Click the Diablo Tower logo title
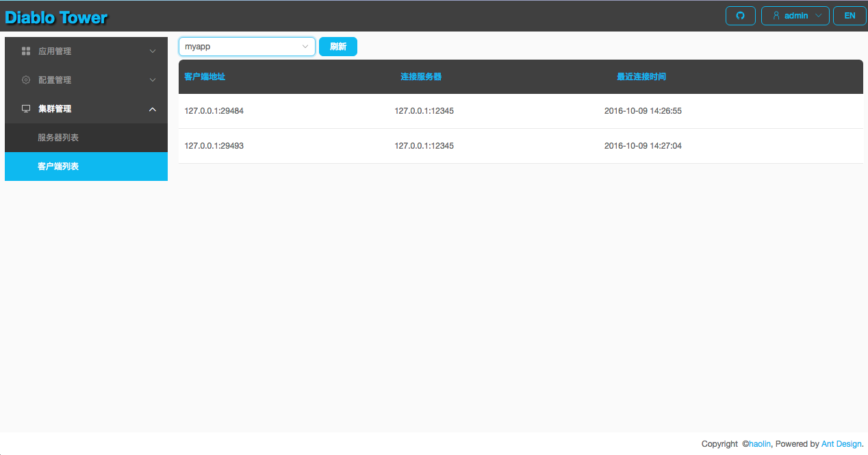The image size is (868, 455). (x=56, y=17)
